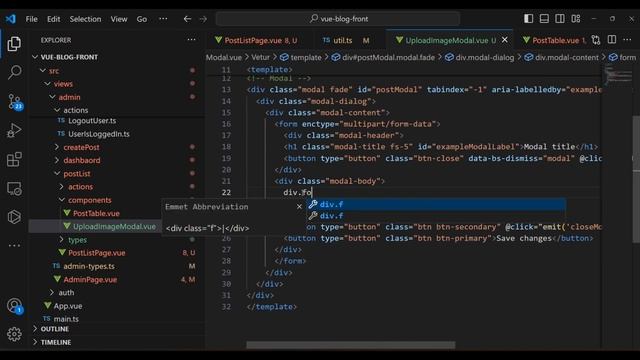
Task: Choose the second div.f suggestion
Action: [x=436, y=216]
